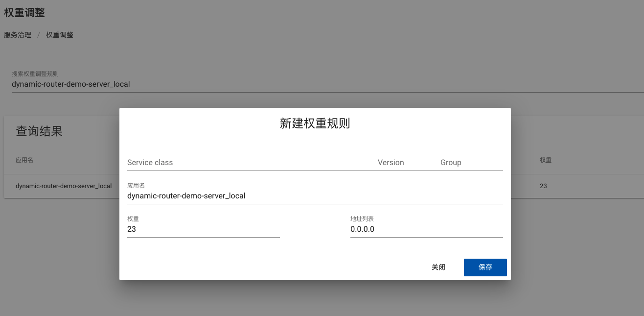The image size is (644, 316).
Task: Click the 查询结果 heading
Action: pyautogui.click(x=39, y=131)
